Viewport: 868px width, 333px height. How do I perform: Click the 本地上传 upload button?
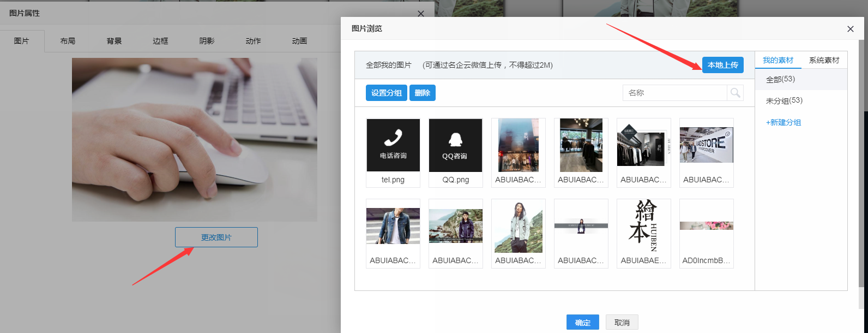(x=722, y=65)
